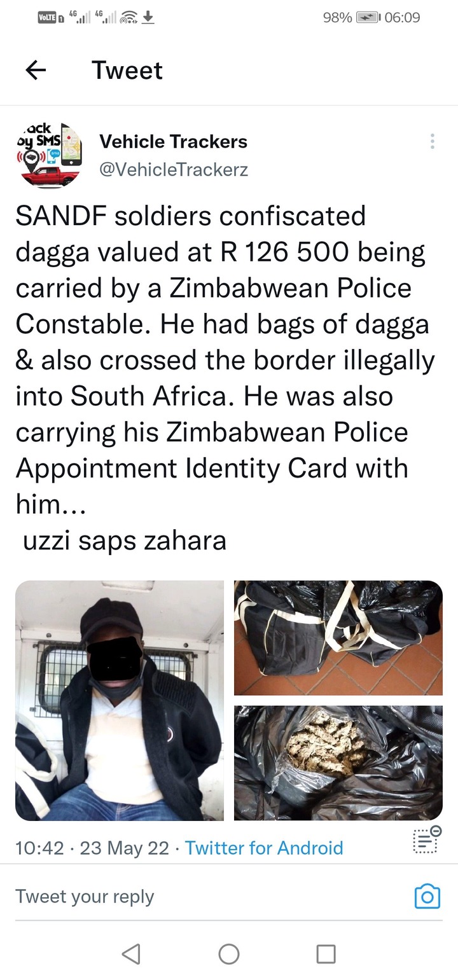Image resolution: width=458 pixels, height=980 pixels.
Task: Open the @VehicleTrackerz handle
Action: click(x=174, y=170)
